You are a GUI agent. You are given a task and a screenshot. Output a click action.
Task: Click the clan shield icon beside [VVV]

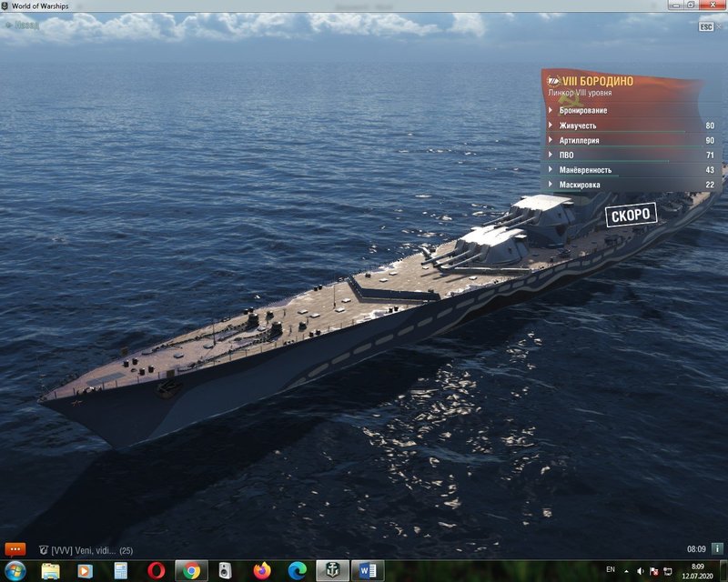pyautogui.click(x=44, y=550)
